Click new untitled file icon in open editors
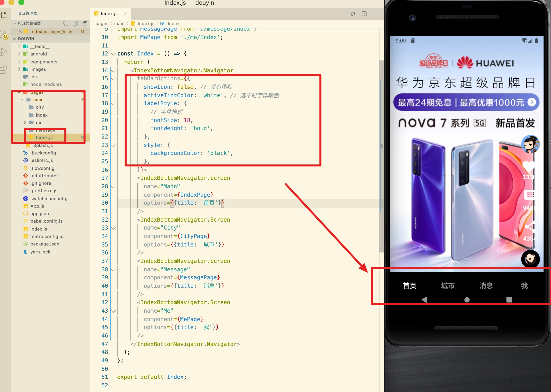The height and width of the screenshot is (392, 551). click(66, 23)
